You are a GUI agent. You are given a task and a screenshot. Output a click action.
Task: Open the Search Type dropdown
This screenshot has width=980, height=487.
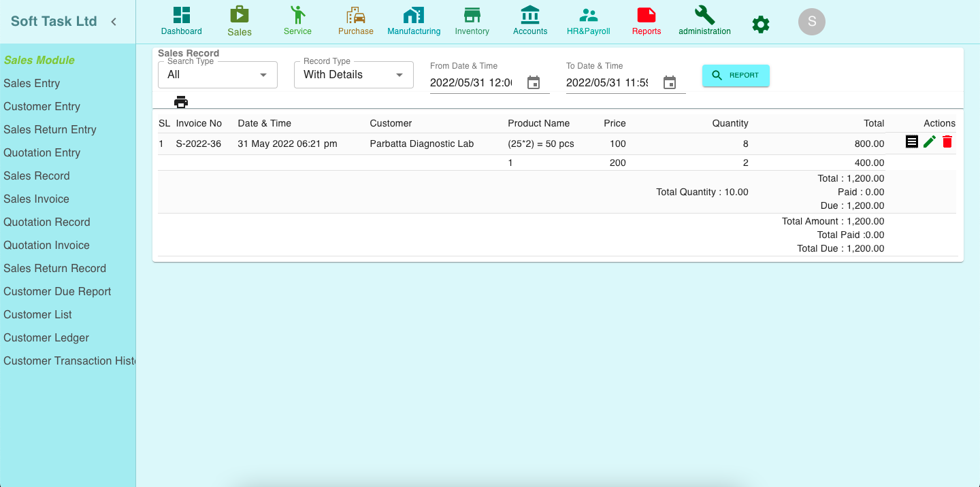tap(217, 75)
